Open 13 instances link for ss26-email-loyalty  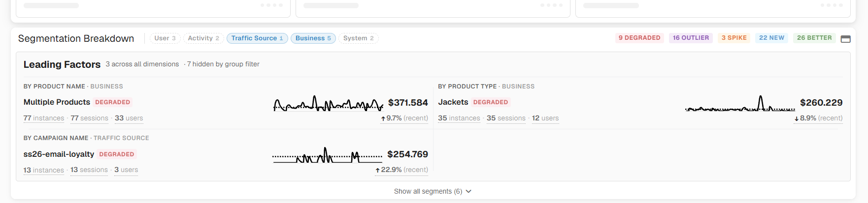pyautogui.click(x=44, y=170)
